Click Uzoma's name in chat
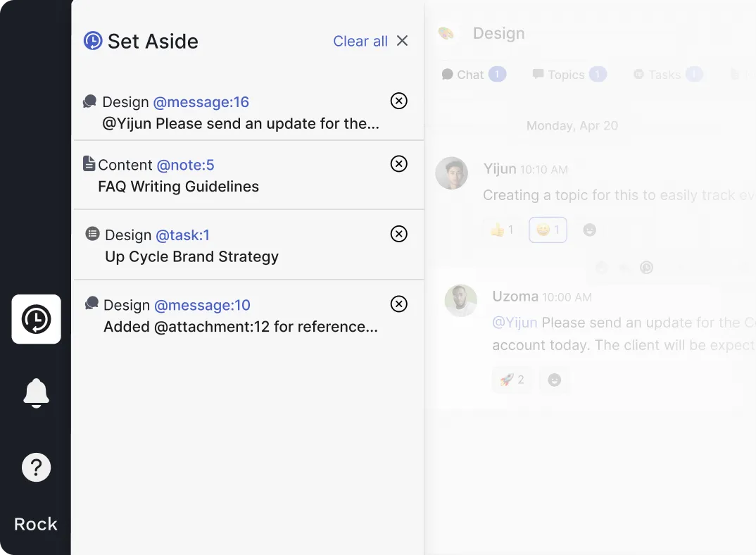This screenshot has height=555, width=756. tap(515, 297)
